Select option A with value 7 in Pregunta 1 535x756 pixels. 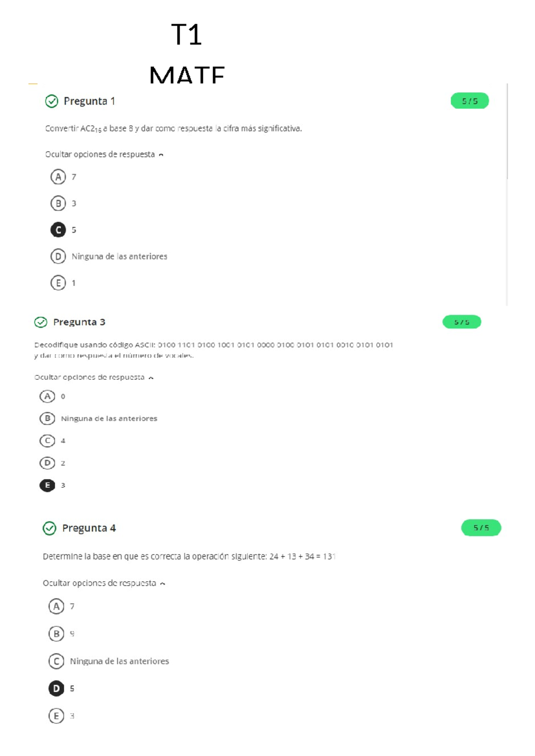(58, 177)
